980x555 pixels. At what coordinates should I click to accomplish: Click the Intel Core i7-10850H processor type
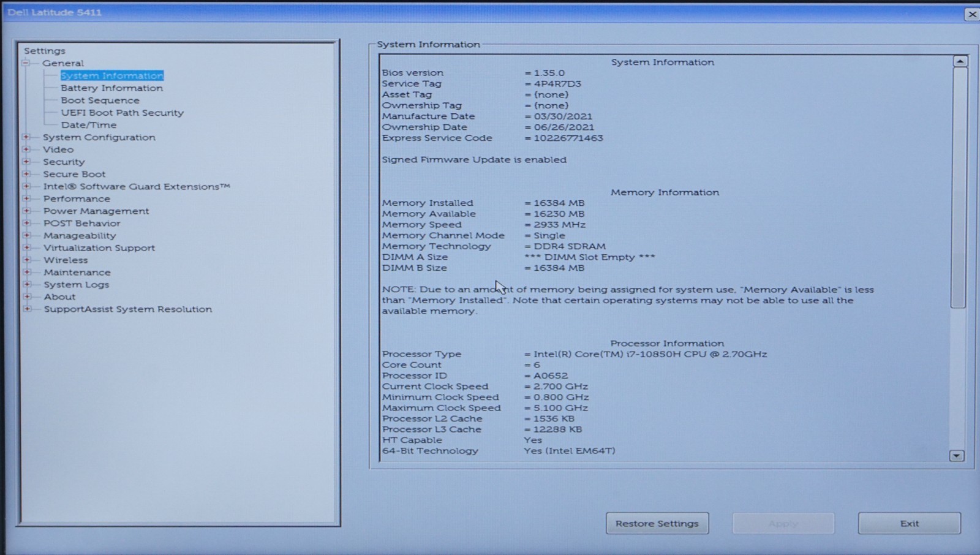pyautogui.click(x=650, y=354)
